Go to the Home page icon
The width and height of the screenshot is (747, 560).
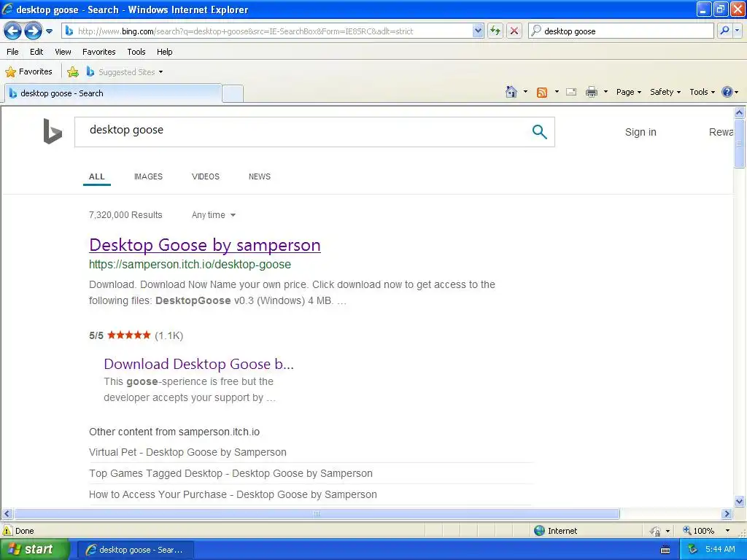coord(511,92)
